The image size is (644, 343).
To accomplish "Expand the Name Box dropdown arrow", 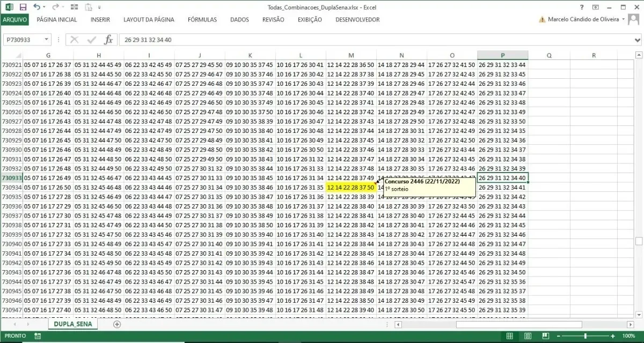I will pos(47,40).
